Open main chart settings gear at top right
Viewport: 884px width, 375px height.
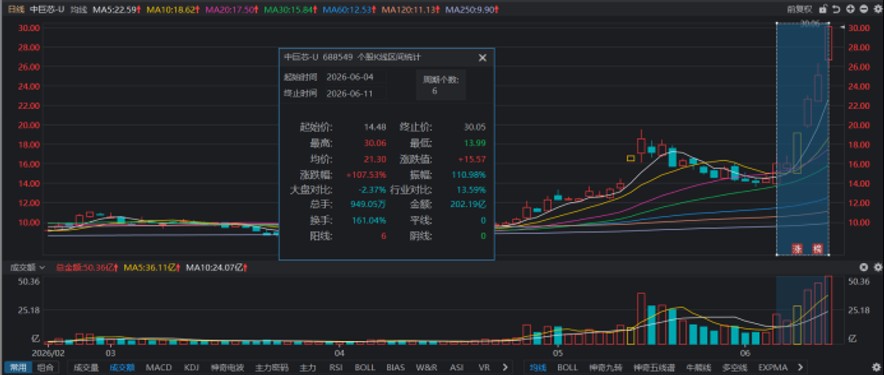877,9
